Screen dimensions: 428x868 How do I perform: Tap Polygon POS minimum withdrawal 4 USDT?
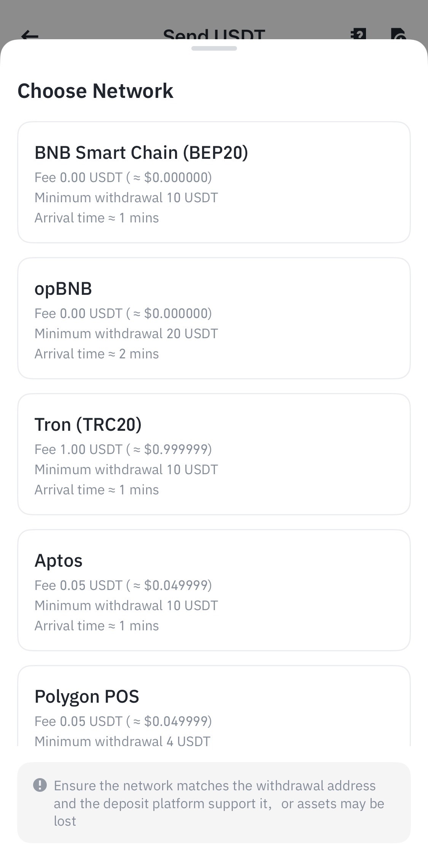pos(123,741)
